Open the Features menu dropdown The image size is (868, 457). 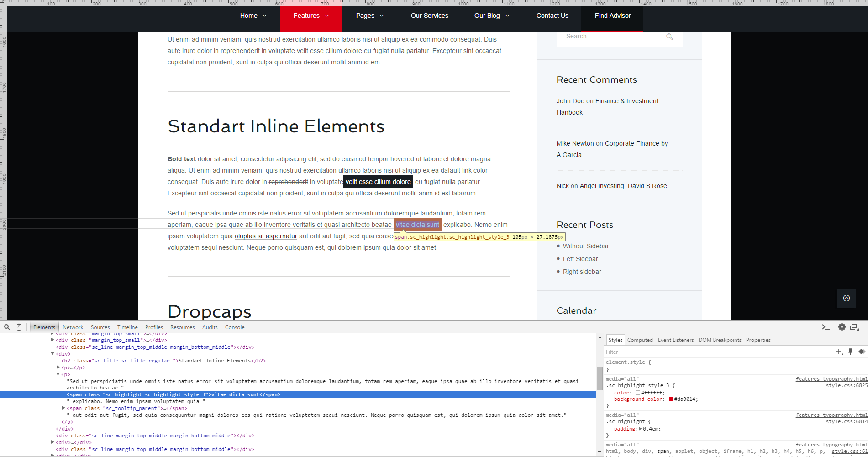pos(310,16)
